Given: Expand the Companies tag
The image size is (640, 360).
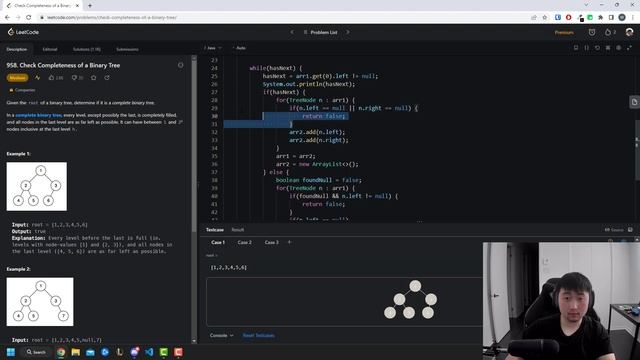Looking at the screenshot, I should point(22,90).
